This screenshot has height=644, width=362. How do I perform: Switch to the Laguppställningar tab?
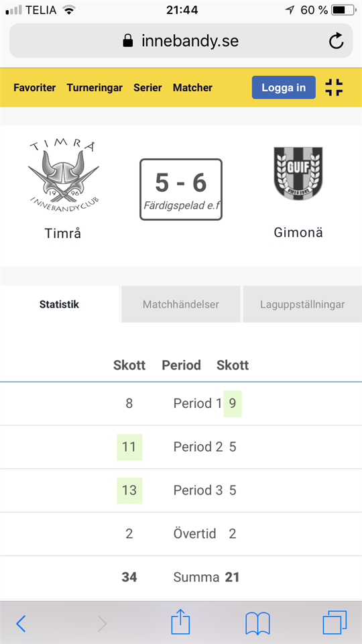point(302,305)
